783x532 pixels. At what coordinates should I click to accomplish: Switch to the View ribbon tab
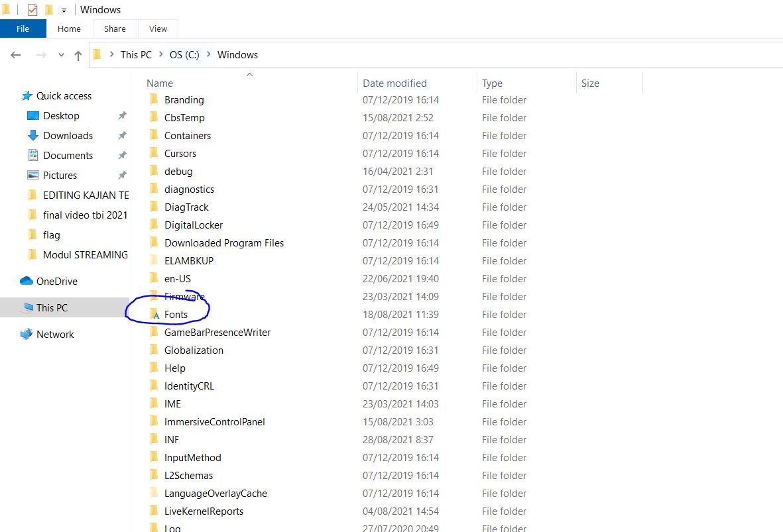[x=157, y=28]
